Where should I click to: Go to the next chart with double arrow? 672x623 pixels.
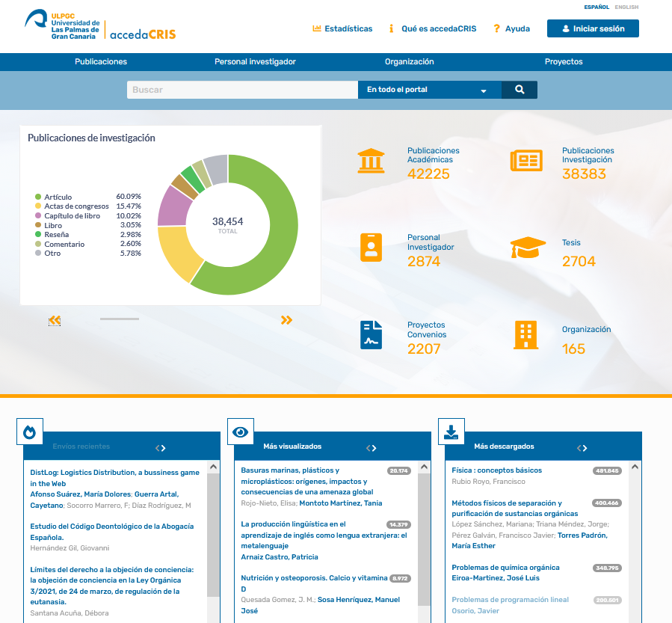tap(287, 320)
